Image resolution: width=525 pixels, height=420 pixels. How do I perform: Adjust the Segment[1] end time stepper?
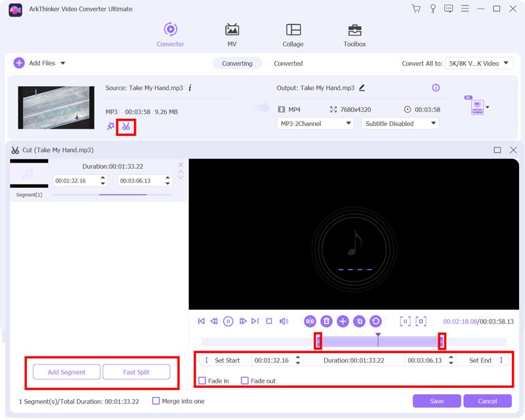(167, 181)
